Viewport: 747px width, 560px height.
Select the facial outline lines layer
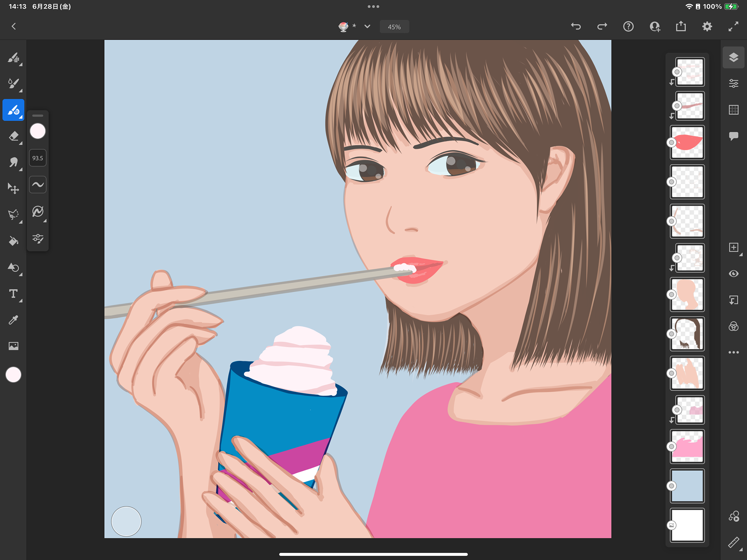[687, 221]
